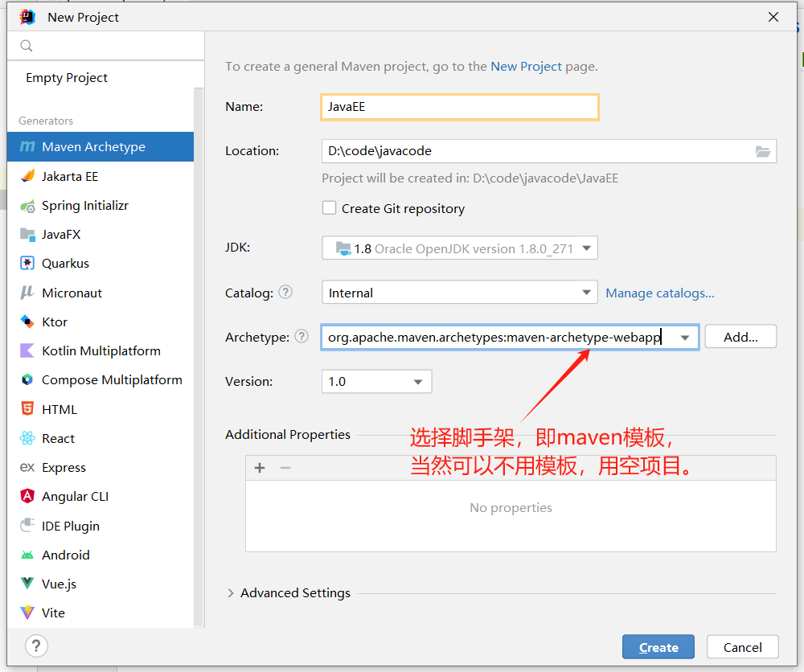Click the Cancel button
This screenshot has width=804, height=672.
point(742,647)
